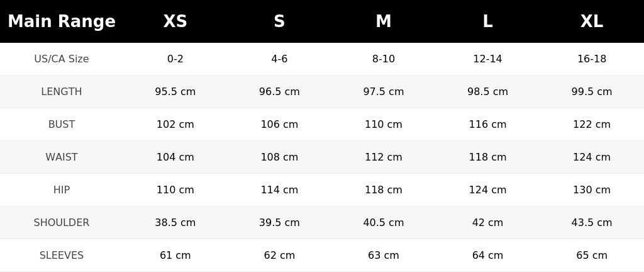The width and height of the screenshot is (644, 272).
Task: Click the HIP row label
Action: coord(62,190)
